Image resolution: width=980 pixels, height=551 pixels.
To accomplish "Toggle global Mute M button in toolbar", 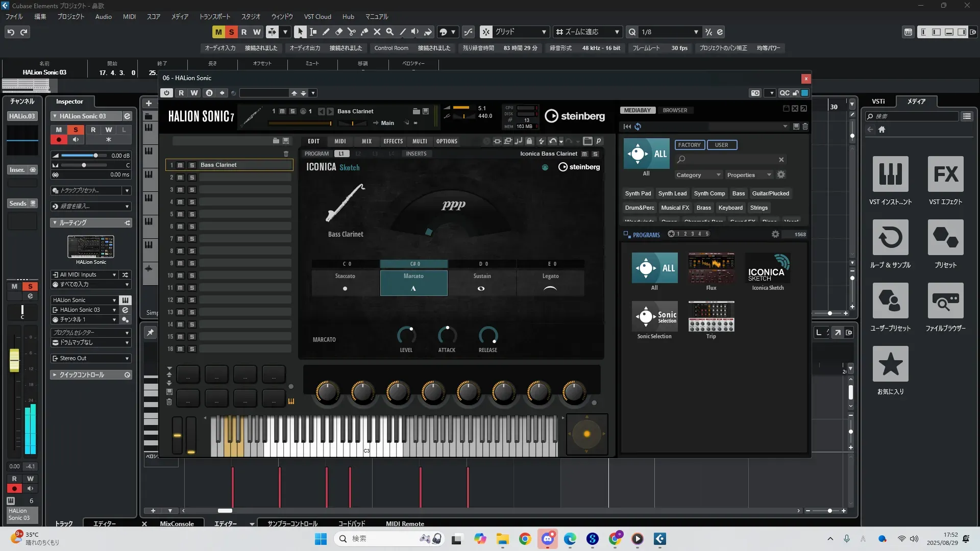I will tap(218, 32).
